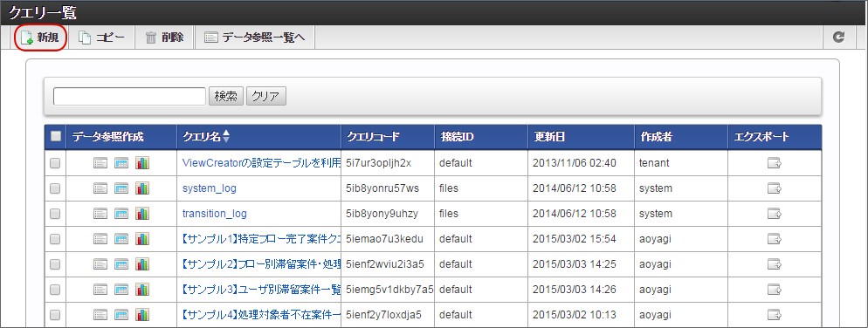The width and height of the screenshot is (868, 328).
Task: Click the コピー (Copy) toolbar button
Action: (102, 38)
